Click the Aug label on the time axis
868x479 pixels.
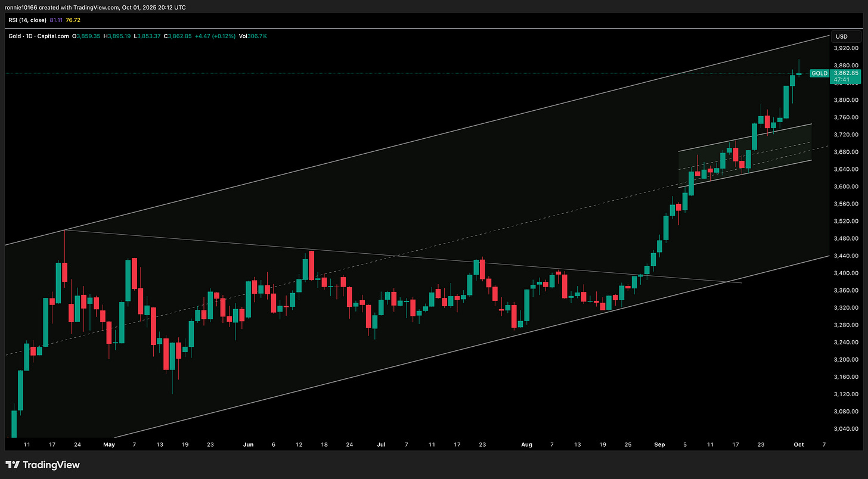[x=526, y=444]
